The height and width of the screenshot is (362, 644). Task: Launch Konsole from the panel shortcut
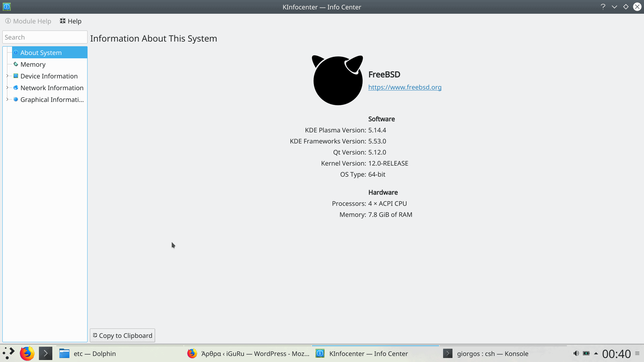[46, 353]
